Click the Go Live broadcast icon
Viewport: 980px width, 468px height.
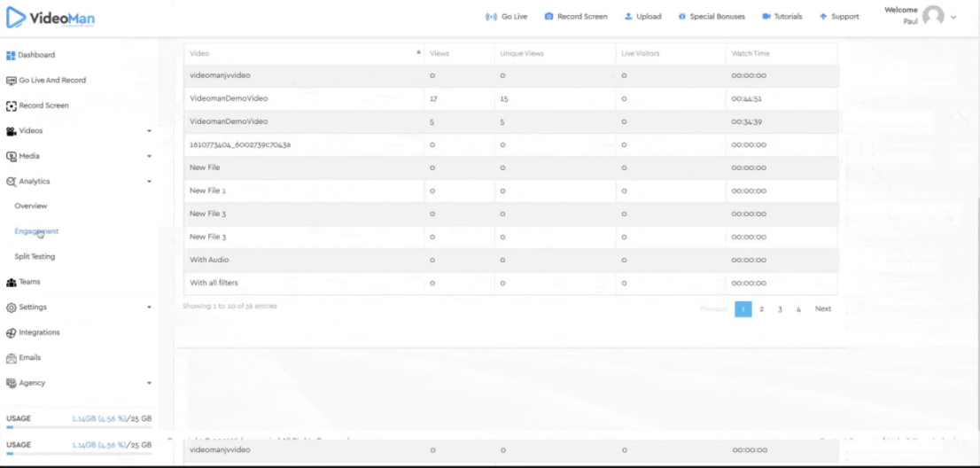coord(491,17)
